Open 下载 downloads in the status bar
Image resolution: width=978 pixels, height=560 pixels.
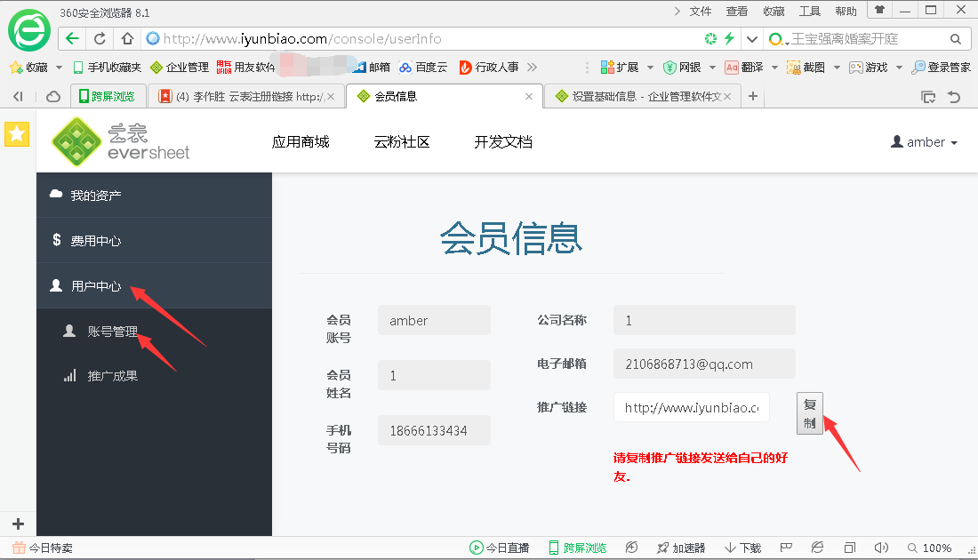743,548
